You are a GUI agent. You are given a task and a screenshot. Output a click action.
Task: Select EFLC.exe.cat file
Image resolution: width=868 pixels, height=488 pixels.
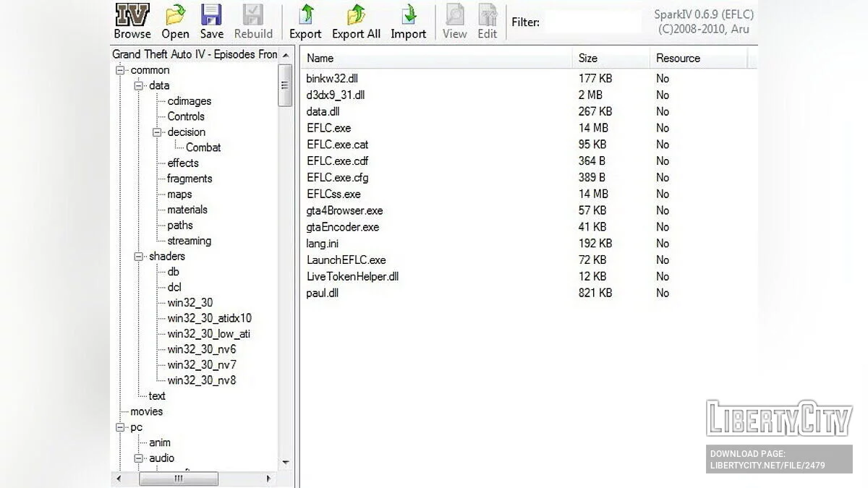pyautogui.click(x=337, y=145)
